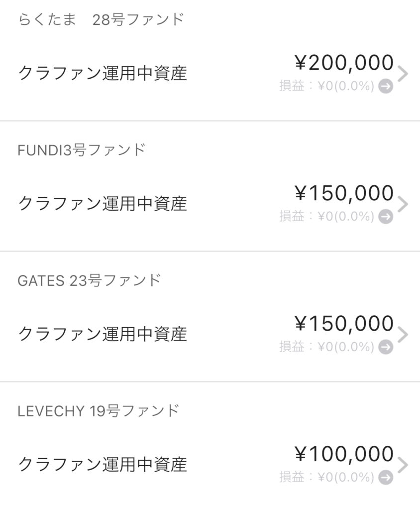Select クラファン運用中資産 under GATES 23号ファンド
This screenshot has width=420, height=510.
(103, 335)
